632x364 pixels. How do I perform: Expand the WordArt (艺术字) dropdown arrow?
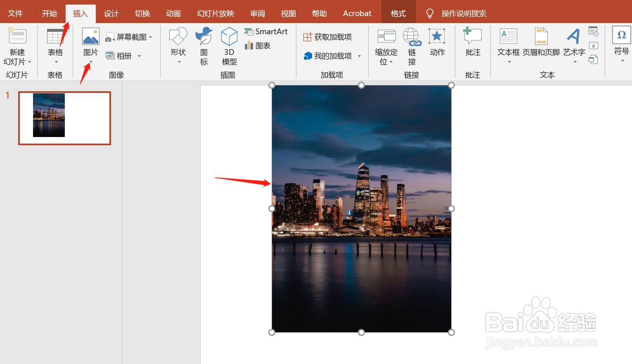[575, 62]
